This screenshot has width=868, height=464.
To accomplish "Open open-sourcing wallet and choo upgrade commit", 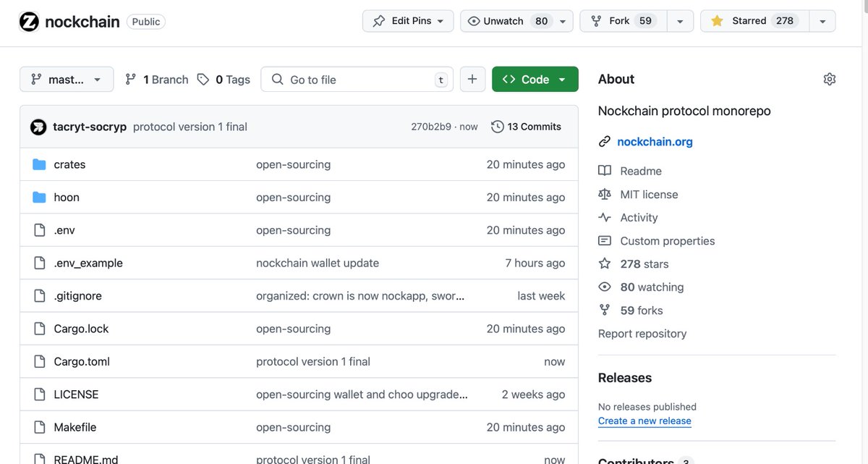I will click(x=362, y=395).
